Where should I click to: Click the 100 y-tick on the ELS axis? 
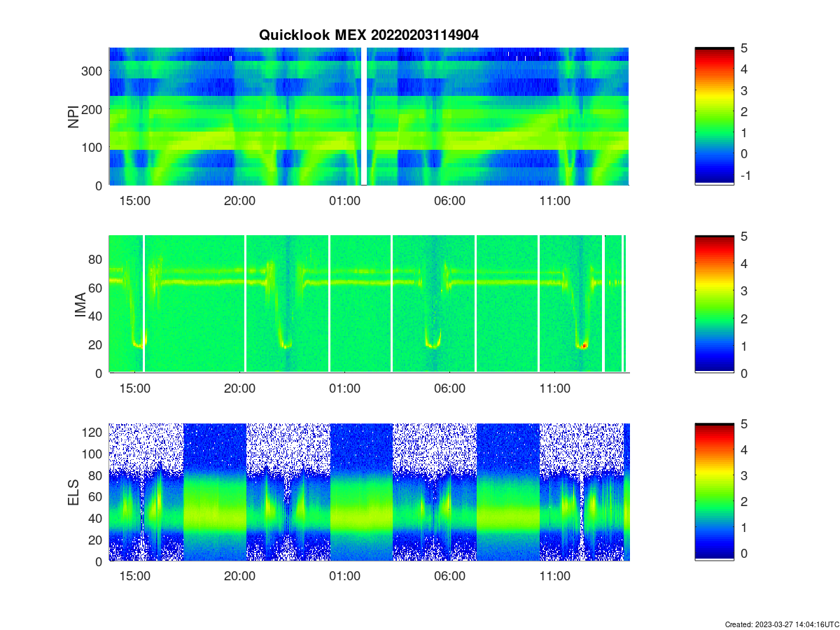[x=94, y=454]
